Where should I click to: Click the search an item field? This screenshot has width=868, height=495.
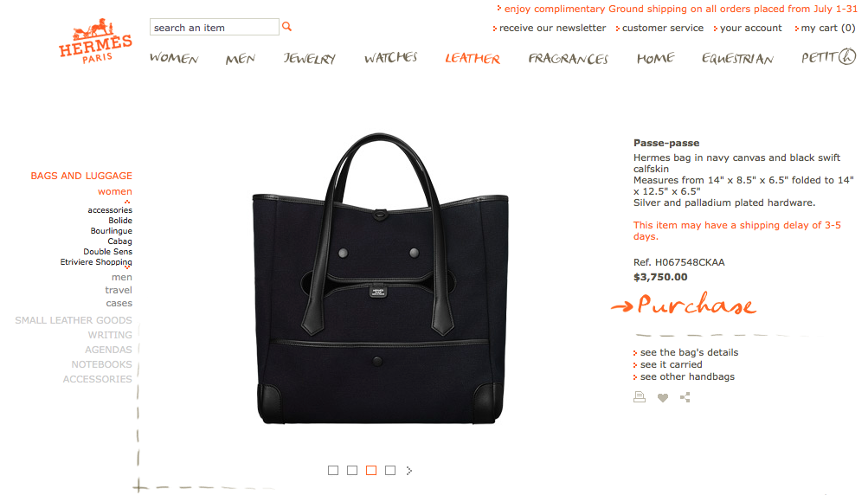[x=215, y=27]
